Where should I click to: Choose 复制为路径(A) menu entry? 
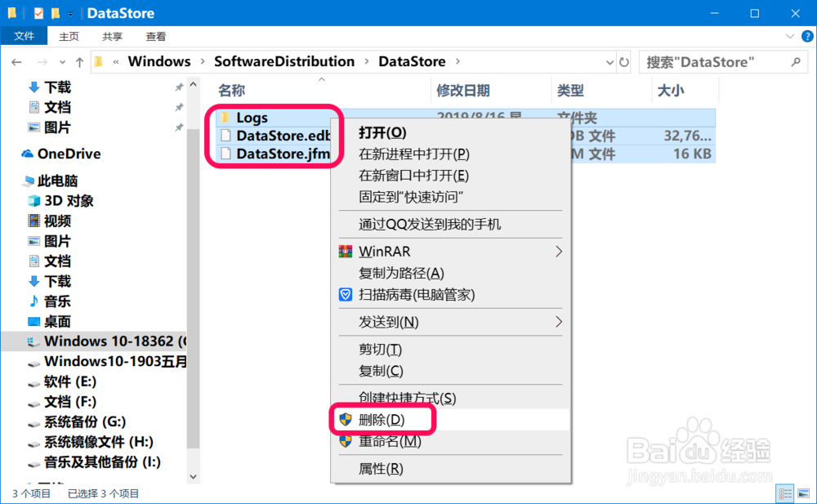pyautogui.click(x=451, y=273)
